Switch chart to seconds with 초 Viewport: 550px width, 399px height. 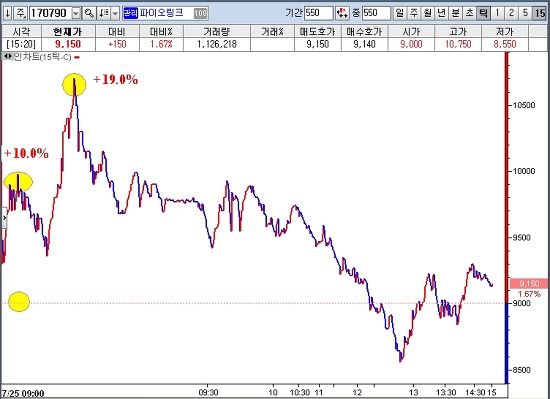pos(469,13)
